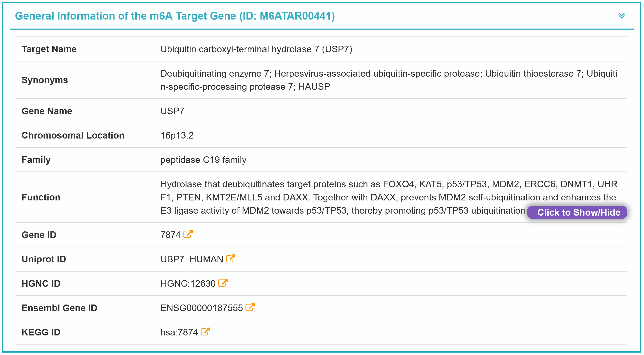Click the Function row label

pyautogui.click(x=41, y=197)
